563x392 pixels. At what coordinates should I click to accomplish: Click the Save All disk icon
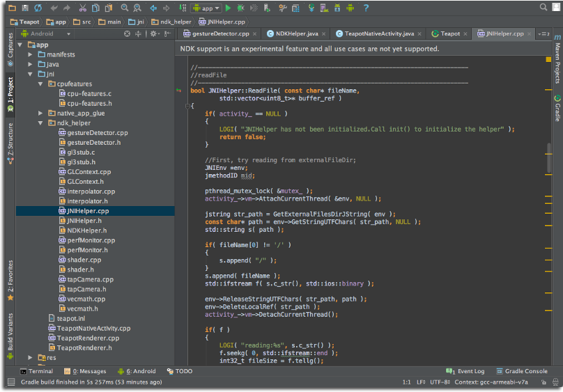24,8
